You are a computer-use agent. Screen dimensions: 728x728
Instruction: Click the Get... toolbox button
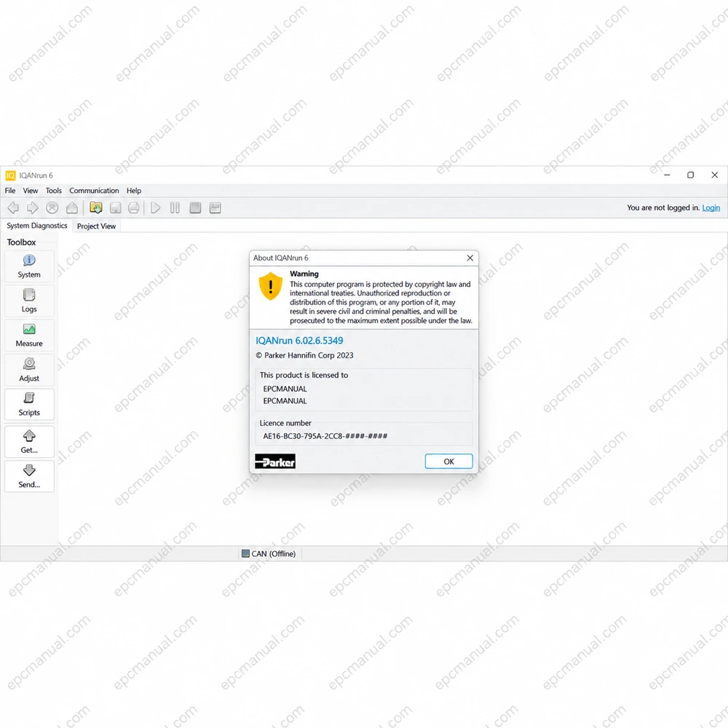coord(29,442)
